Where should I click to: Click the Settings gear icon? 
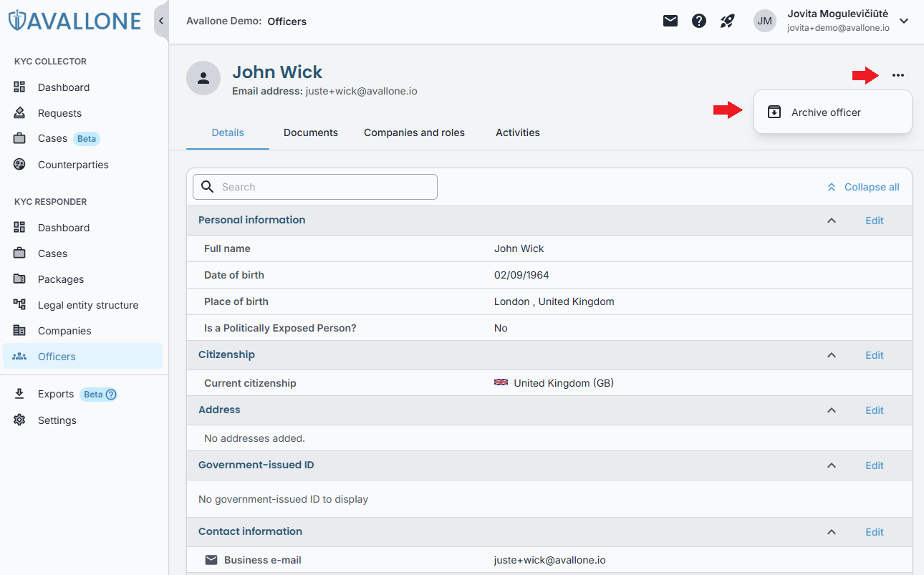[20, 420]
